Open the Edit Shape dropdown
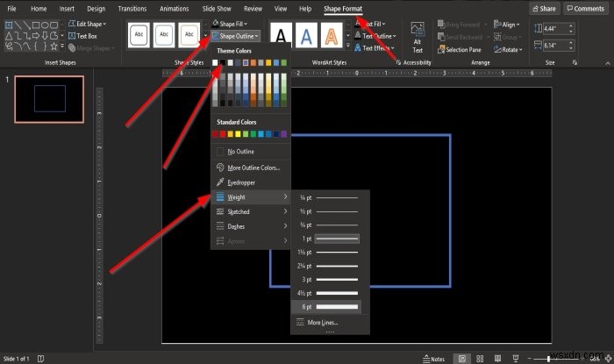614x364 pixels. (88, 24)
